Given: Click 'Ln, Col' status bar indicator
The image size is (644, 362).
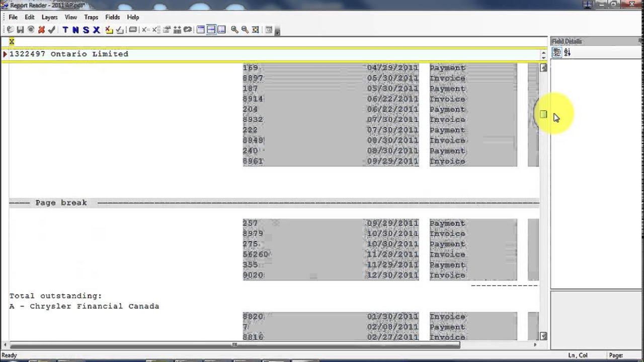Looking at the screenshot, I should pyautogui.click(x=578, y=355).
